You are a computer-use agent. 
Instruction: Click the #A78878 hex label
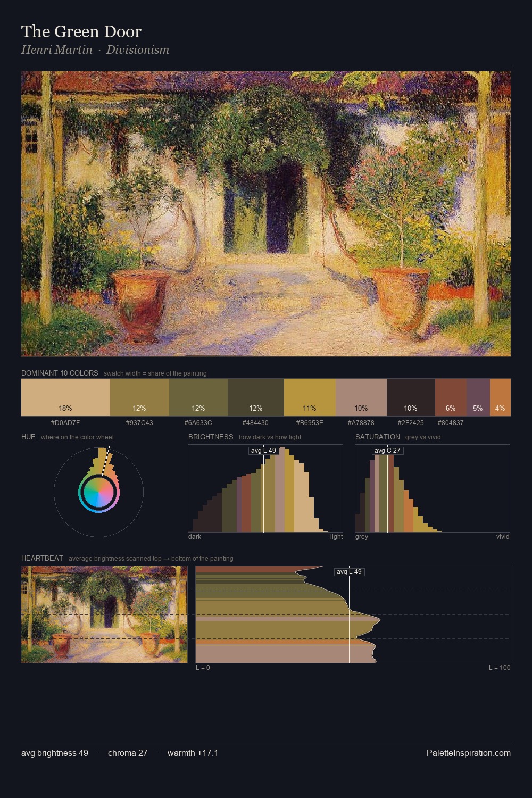(x=361, y=423)
